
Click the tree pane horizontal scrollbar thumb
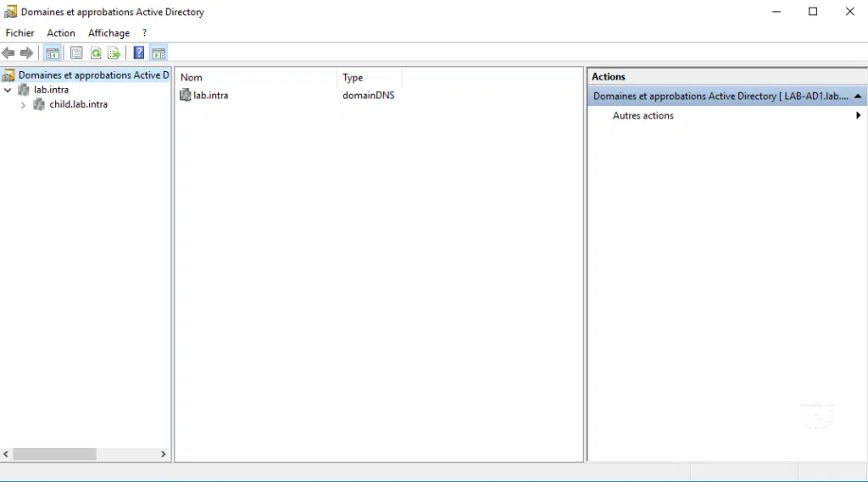point(55,454)
